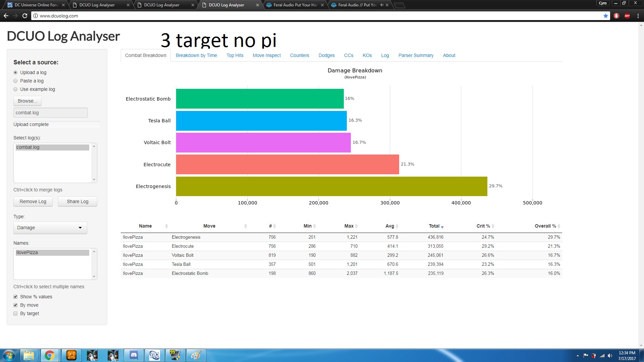Image resolution: width=644 pixels, height=362 pixels.
Task: Open Discord from the taskbar
Action: 134,355
